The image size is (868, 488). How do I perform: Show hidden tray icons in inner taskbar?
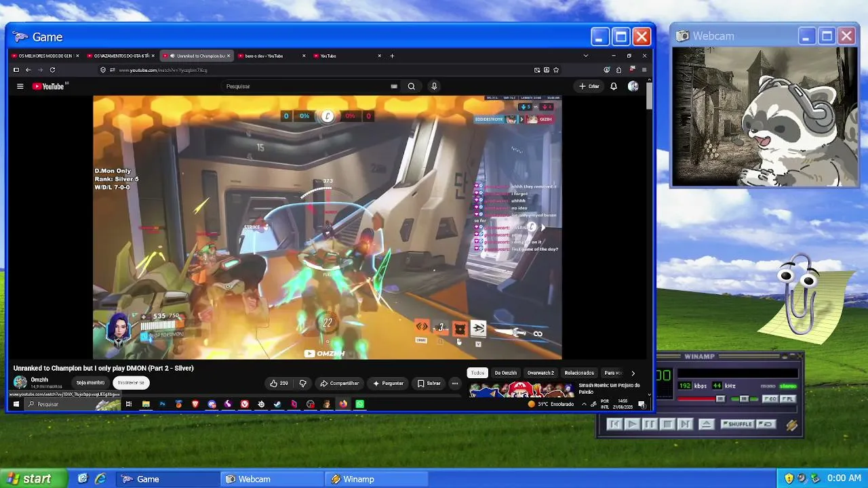pos(584,404)
